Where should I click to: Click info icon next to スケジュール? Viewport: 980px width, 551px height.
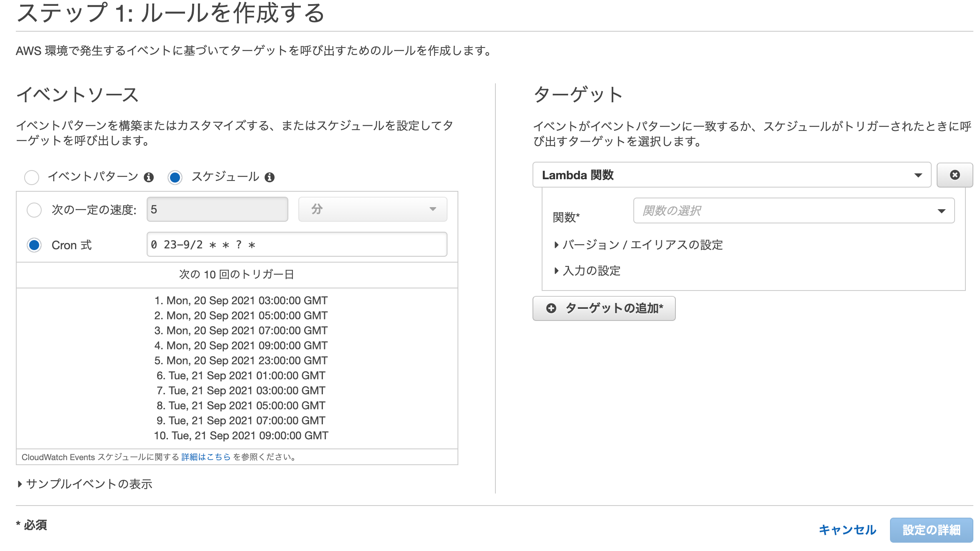(270, 178)
